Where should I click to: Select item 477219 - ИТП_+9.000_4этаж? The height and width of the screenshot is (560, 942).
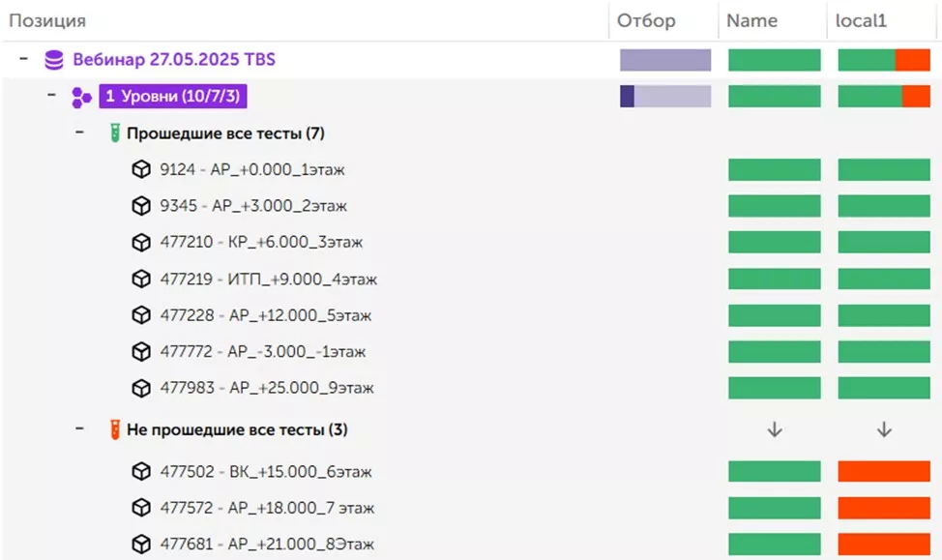(x=268, y=280)
